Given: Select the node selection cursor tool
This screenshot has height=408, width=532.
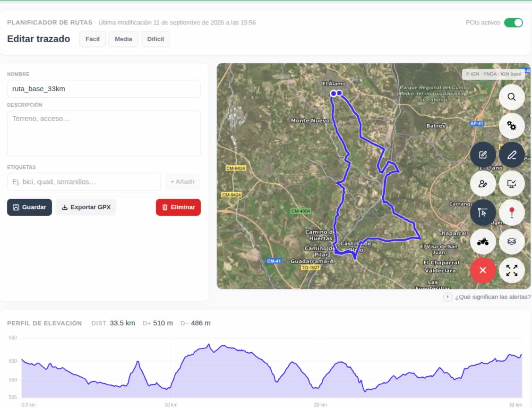Looking at the screenshot, I should tap(482, 212).
